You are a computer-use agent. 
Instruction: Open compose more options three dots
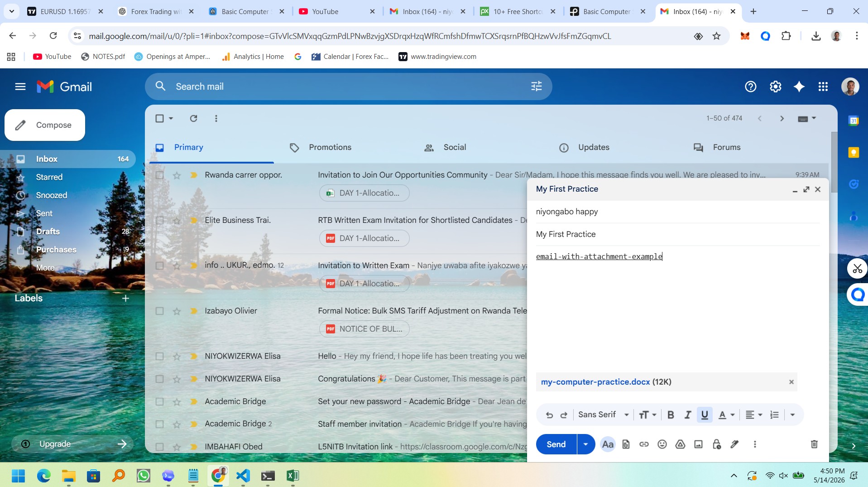pyautogui.click(x=754, y=444)
